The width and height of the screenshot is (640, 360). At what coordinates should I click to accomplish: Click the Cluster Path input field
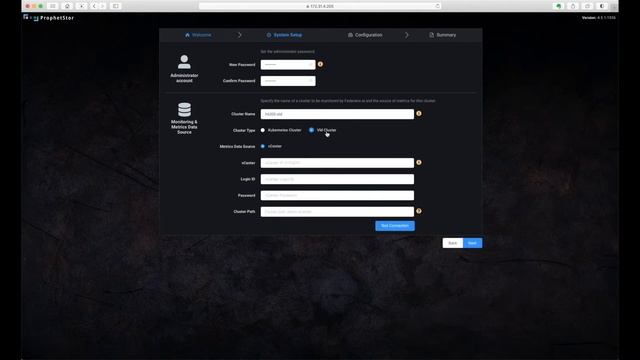[337, 212]
